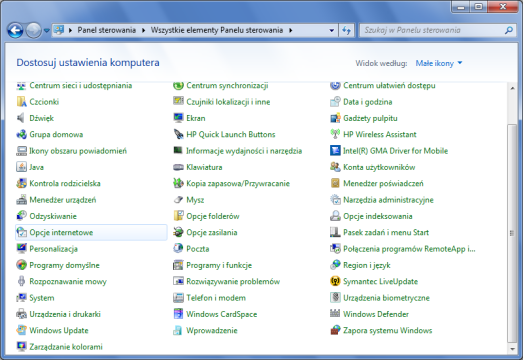Viewport: 523px width, 360px height.
Task: Open the Region i język link
Action: (x=367, y=265)
